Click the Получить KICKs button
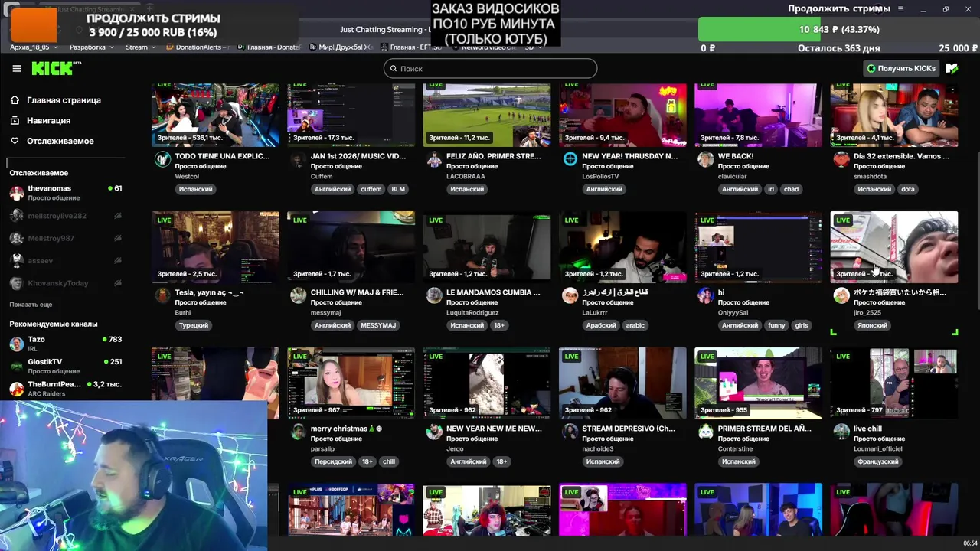 (901, 68)
